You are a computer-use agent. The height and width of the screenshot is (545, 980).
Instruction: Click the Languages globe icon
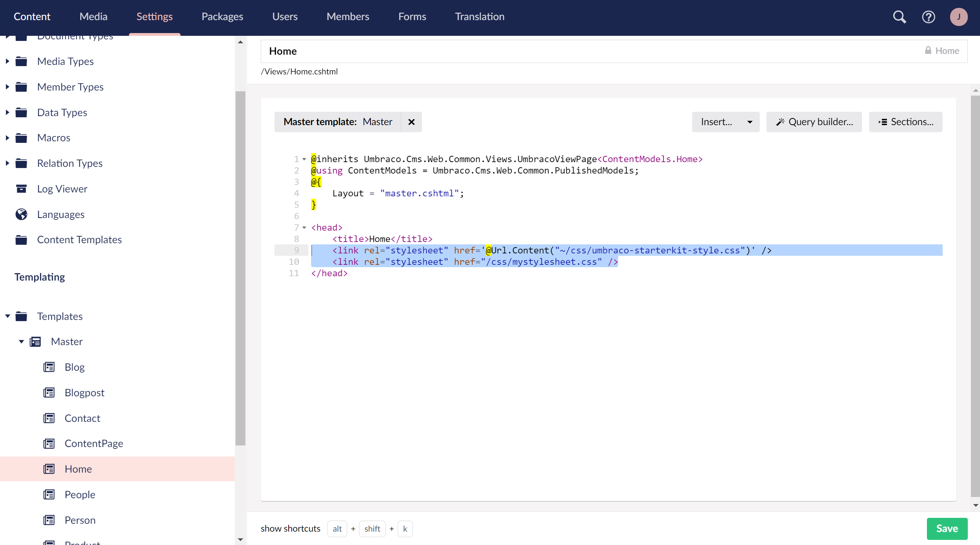pos(21,214)
